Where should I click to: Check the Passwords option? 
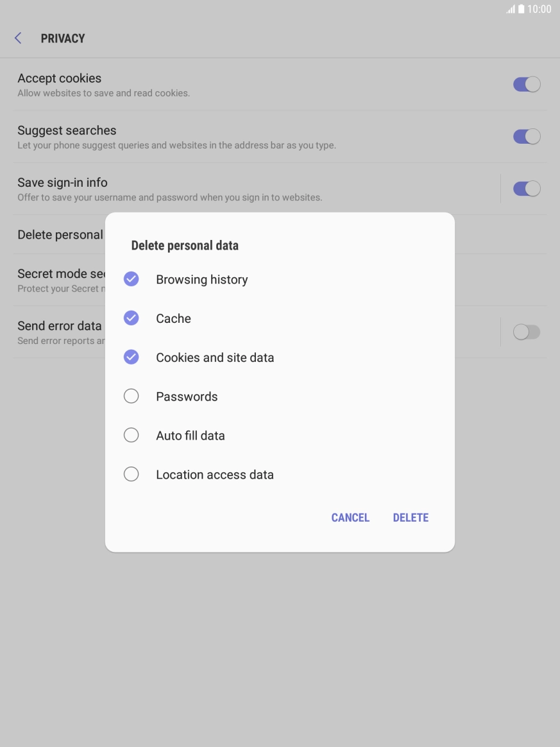tap(131, 396)
